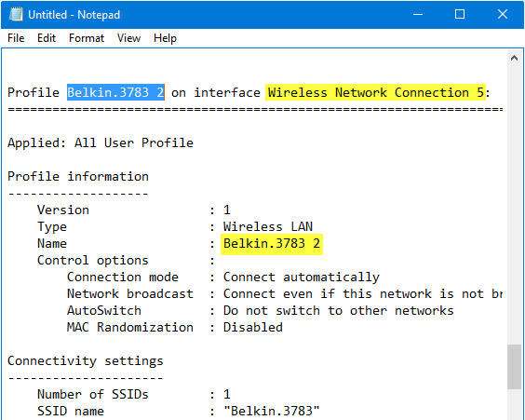Place cursor on Connect automatically text

(302, 277)
